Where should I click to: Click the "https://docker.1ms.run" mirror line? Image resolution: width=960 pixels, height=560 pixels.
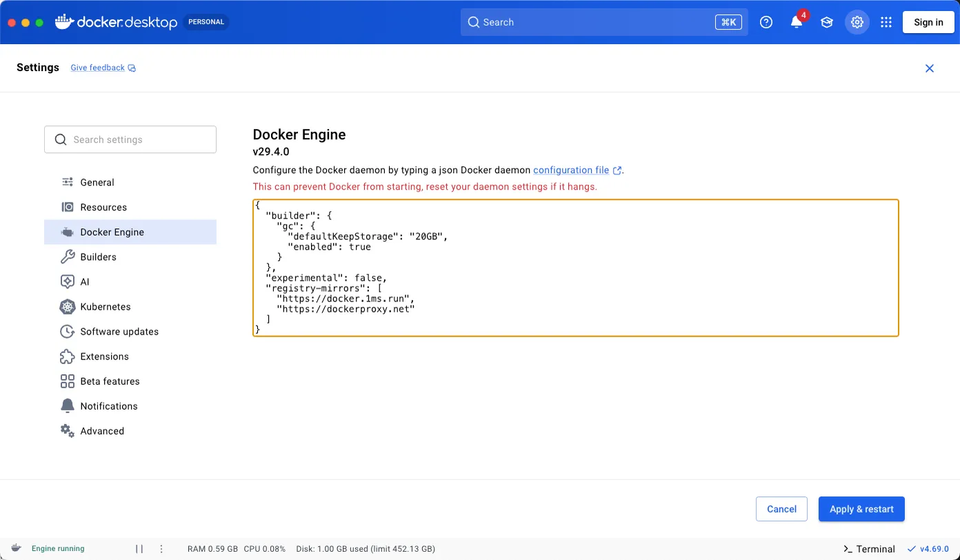346,299
